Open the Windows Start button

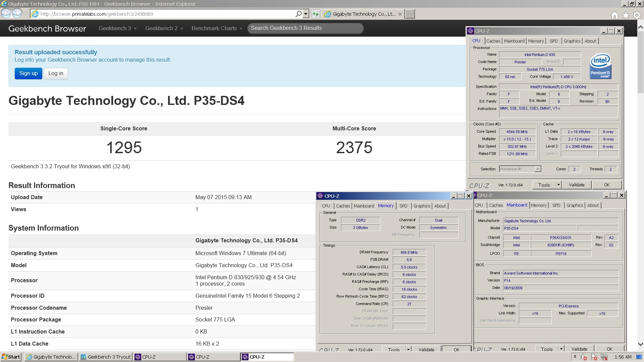pos(11,357)
